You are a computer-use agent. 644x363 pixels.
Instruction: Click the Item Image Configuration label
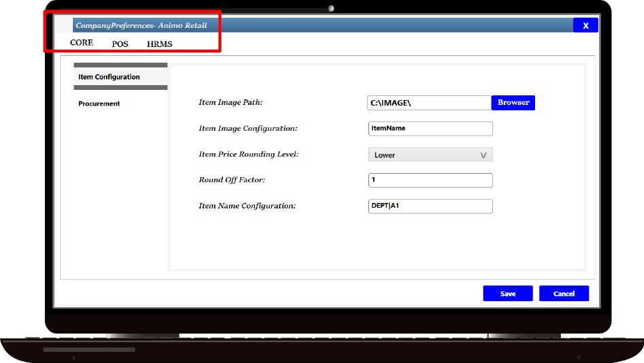click(x=248, y=129)
